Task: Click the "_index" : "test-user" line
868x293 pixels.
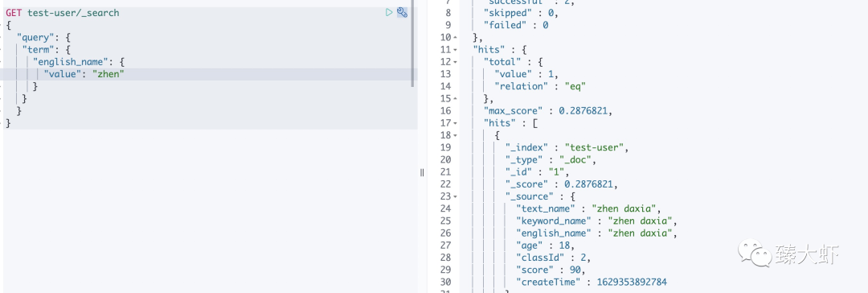Action: [567, 147]
